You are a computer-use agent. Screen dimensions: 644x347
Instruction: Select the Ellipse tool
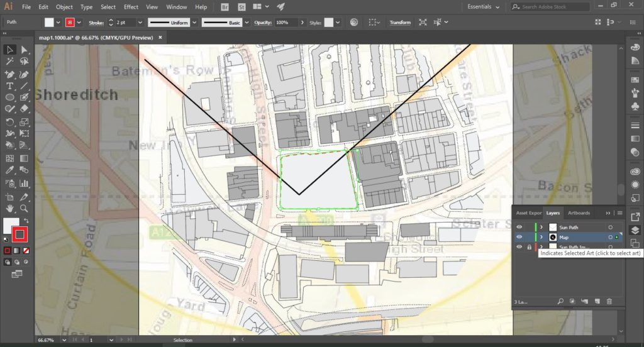9,97
